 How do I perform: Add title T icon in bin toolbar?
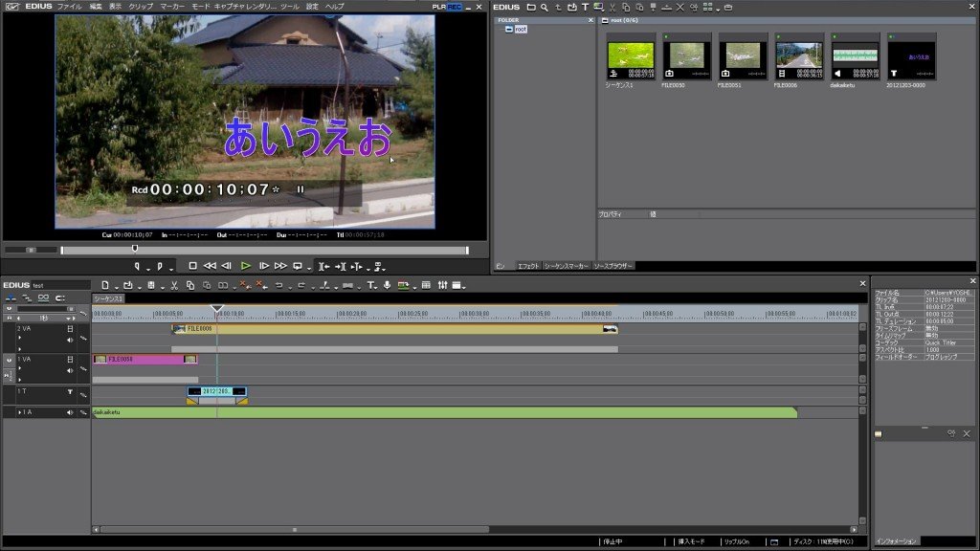[585, 8]
